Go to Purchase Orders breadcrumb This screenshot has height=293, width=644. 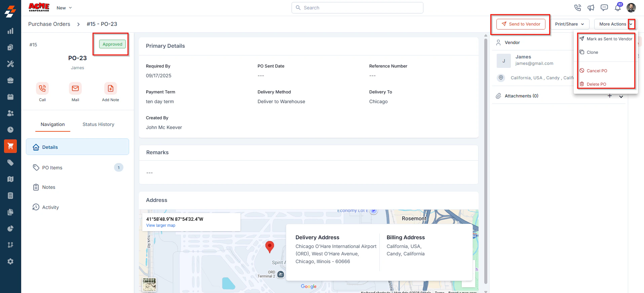49,24
